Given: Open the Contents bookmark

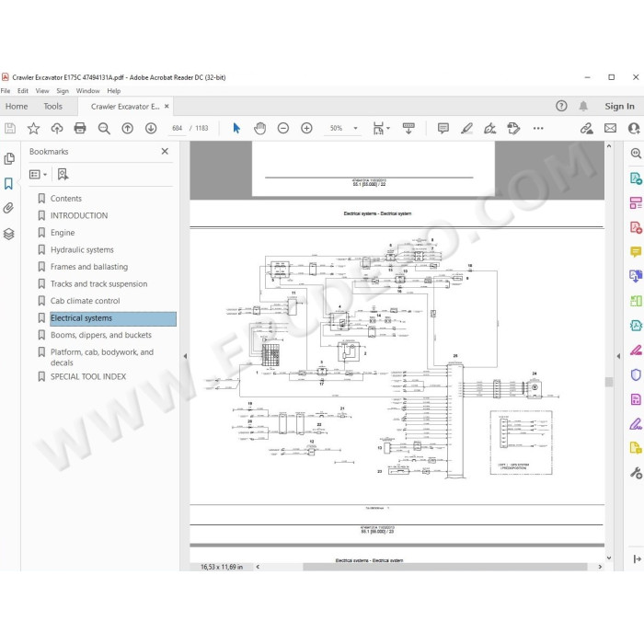Looking at the screenshot, I should coord(65,199).
